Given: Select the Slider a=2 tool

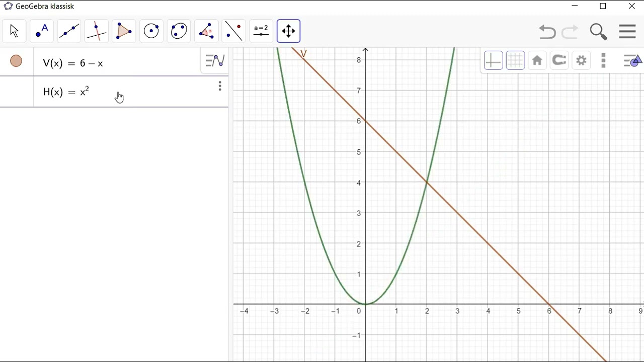Looking at the screenshot, I should coord(261,31).
